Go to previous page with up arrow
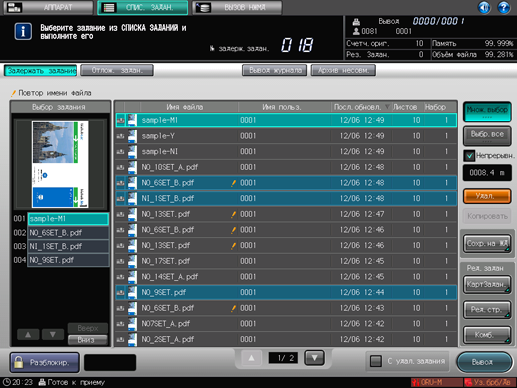The width and height of the screenshot is (517, 388). click(251, 358)
